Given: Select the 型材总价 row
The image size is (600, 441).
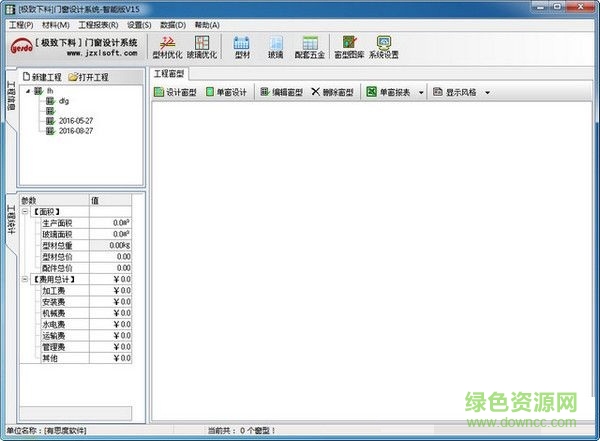Looking at the screenshot, I should (86, 256).
